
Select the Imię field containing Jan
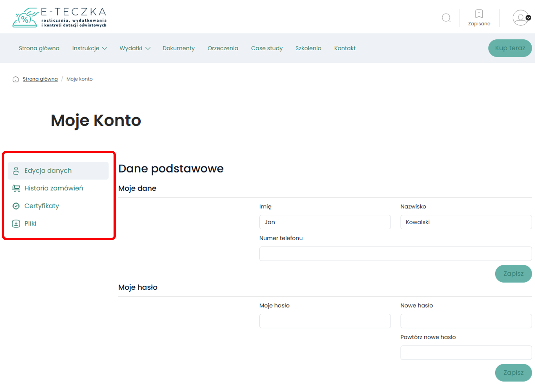point(325,222)
